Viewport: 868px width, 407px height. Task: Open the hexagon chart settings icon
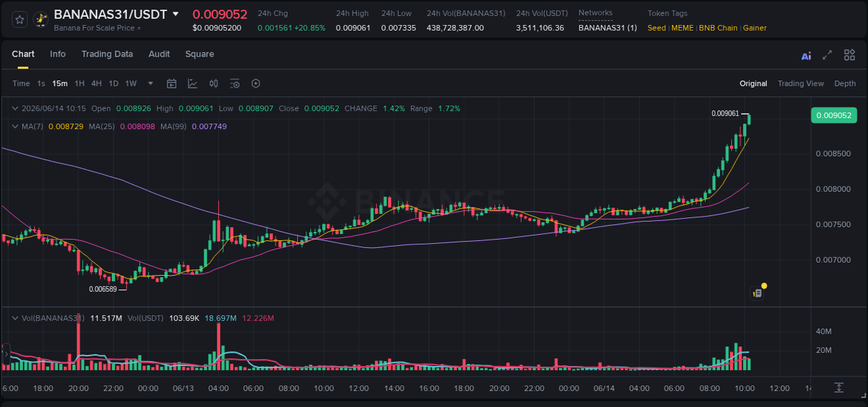tap(256, 83)
